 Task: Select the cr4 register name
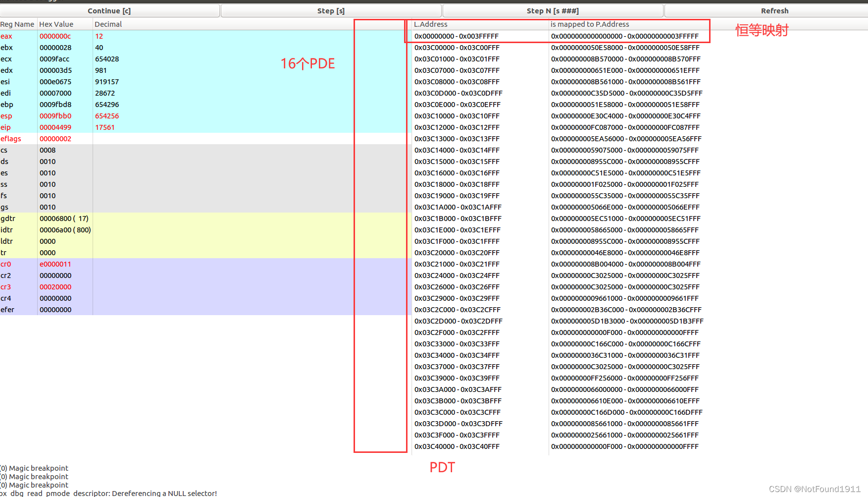tap(6, 298)
